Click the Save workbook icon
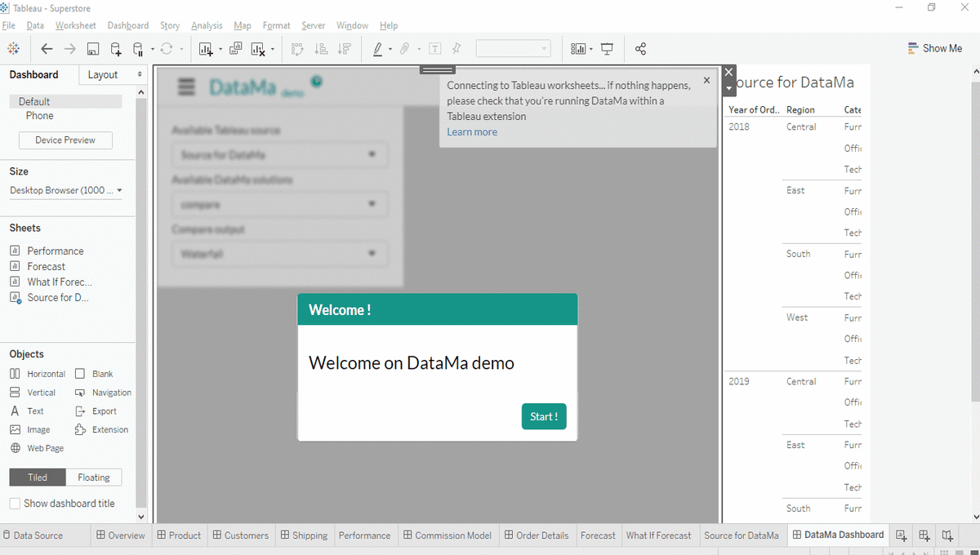 [x=93, y=48]
